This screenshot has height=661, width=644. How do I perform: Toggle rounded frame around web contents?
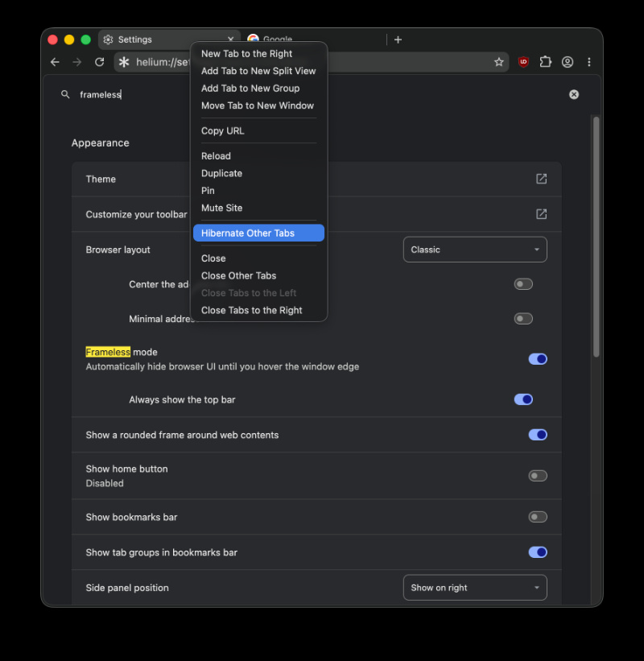pyautogui.click(x=538, y=435)
